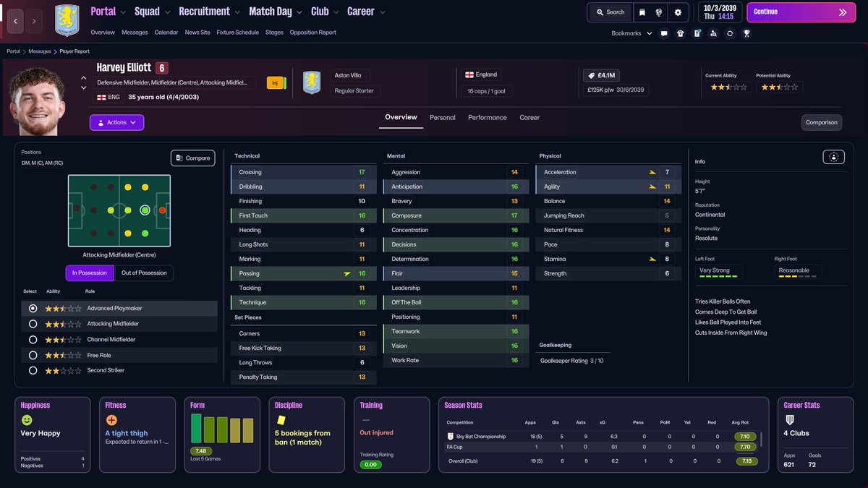Image resolution: width=868 pixels, height=488 pixels.
Task: Open the scouting search people bookmark icon
Action: pyautogui.click(x=713, y=33)
